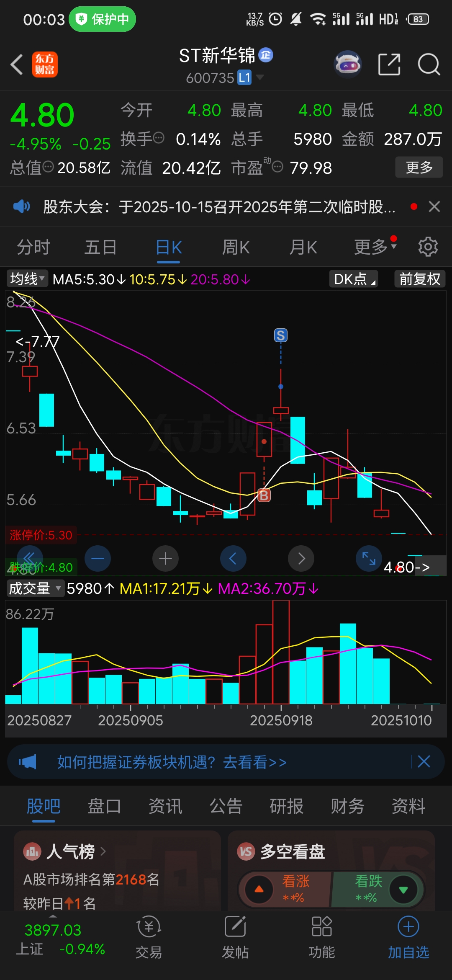
Task: Tap the 更多 button in quote details
Action: point(419,168)
